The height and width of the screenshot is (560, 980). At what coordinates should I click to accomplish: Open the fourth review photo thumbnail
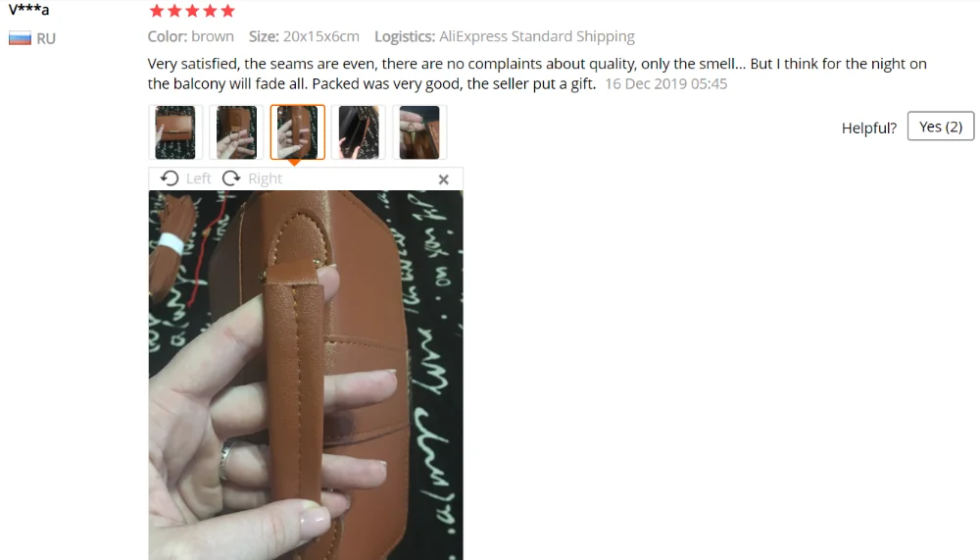[x=358, y=132]
